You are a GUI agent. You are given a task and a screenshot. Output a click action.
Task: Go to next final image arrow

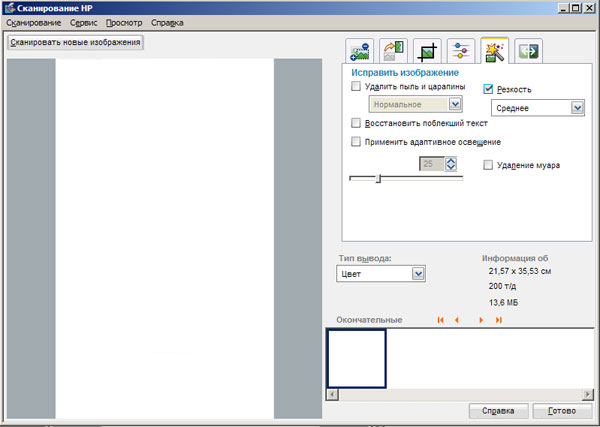pyautogui.click(x=481, y=320)
